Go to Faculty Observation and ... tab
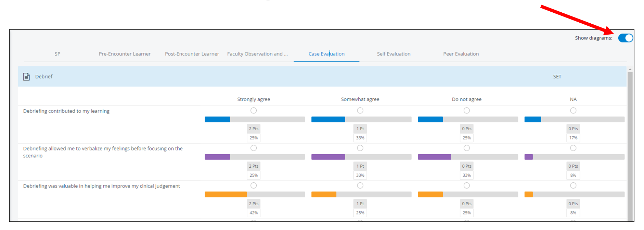 click(x=257, y=54)
